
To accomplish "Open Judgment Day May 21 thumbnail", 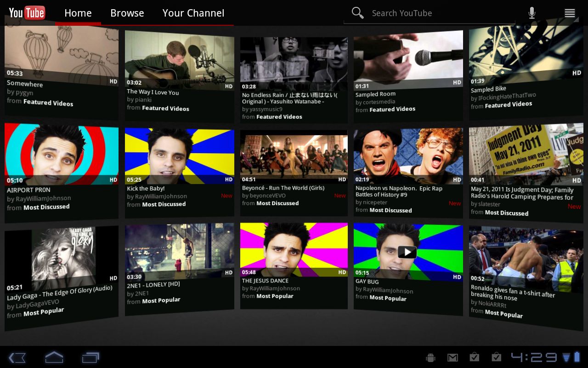I will click(x=526, y=154).
